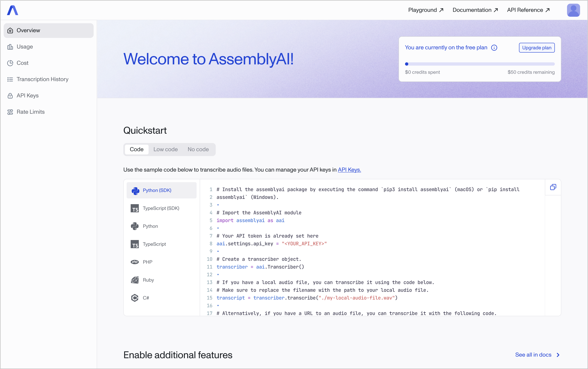Click the AssemblyAI logo icon

(x=13, y=10)
